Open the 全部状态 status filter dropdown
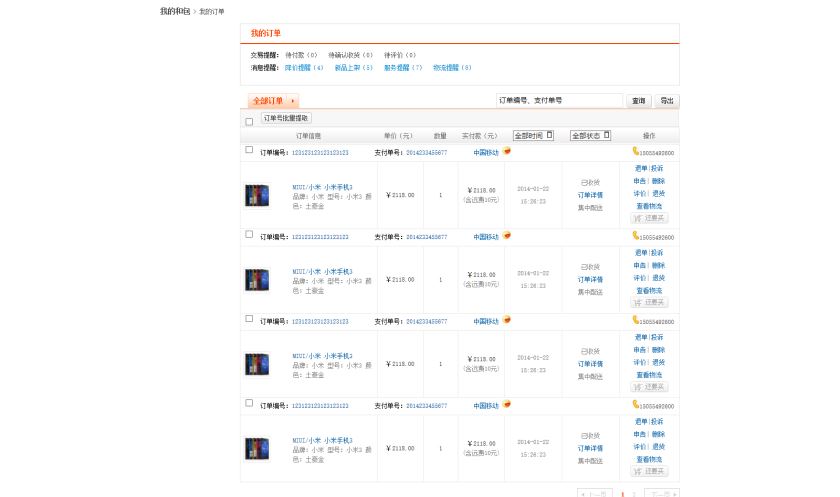This screenshot has width=840, height=497. click(x=590, y=135)
